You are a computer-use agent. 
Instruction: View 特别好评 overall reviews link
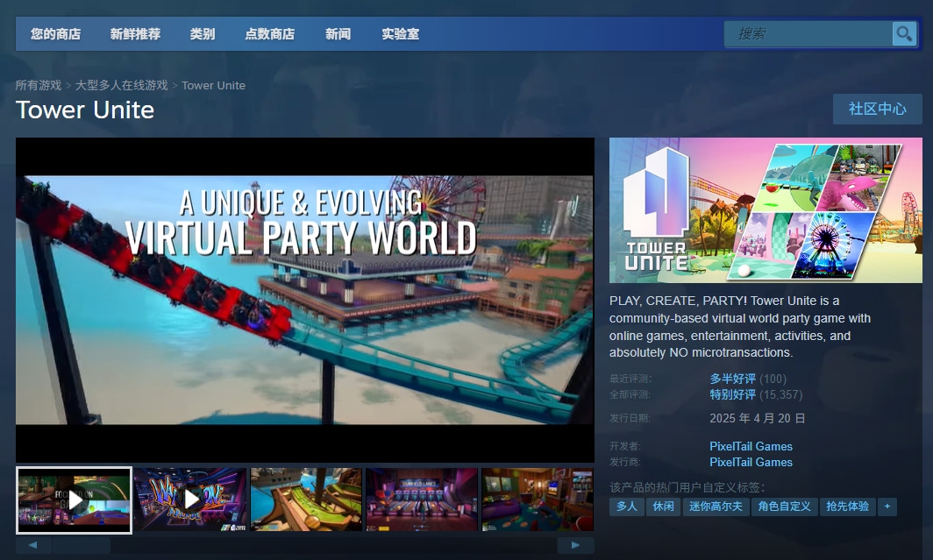pos(733,394)
